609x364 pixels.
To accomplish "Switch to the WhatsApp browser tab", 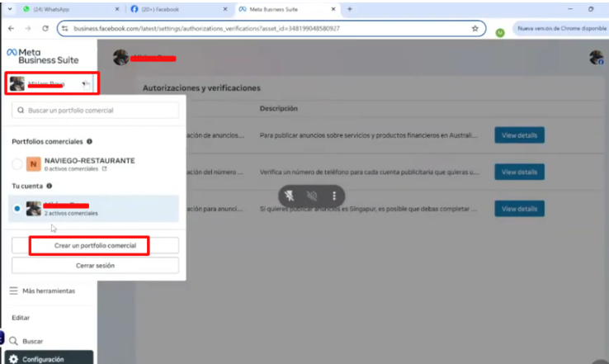I will pos(70,9).
